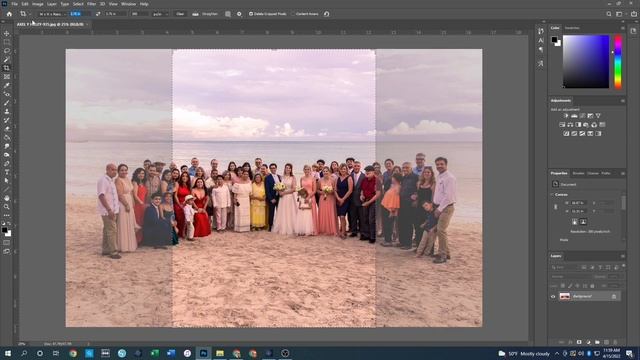Select the Gradient tool

[7, 138]
